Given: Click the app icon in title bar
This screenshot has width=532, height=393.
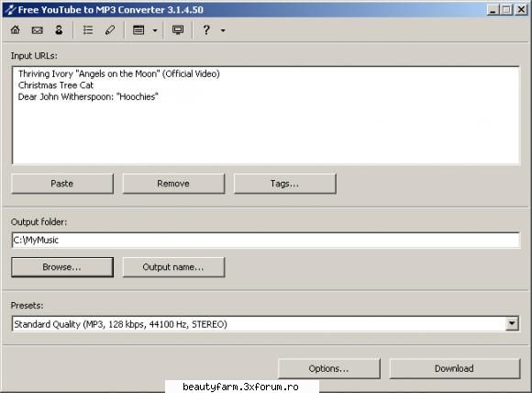Looking at the screenshot, I should click(x=10, y=9).
